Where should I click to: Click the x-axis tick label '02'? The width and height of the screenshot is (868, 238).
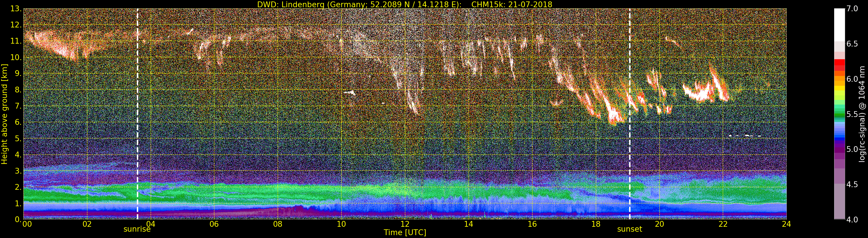[x=87, y=224]
